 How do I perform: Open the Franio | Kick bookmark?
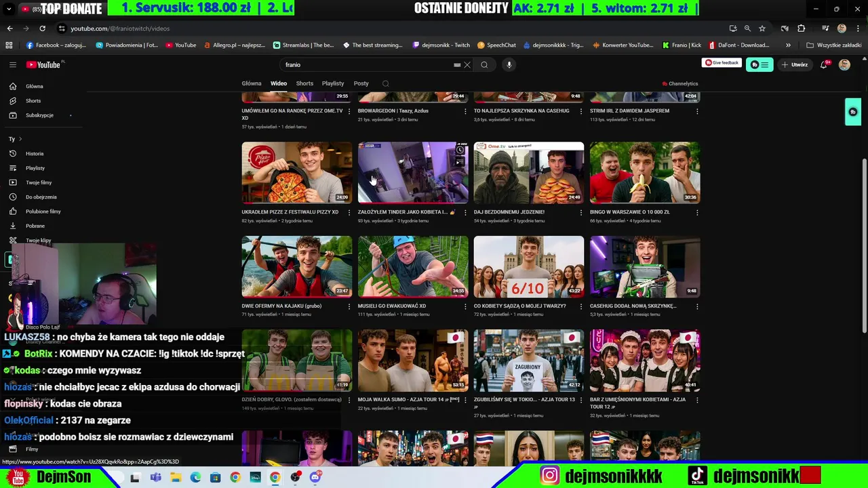click(682, 45)
